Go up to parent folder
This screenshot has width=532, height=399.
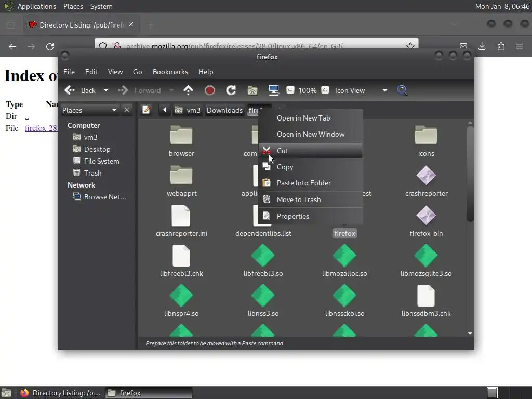[188, 90]
